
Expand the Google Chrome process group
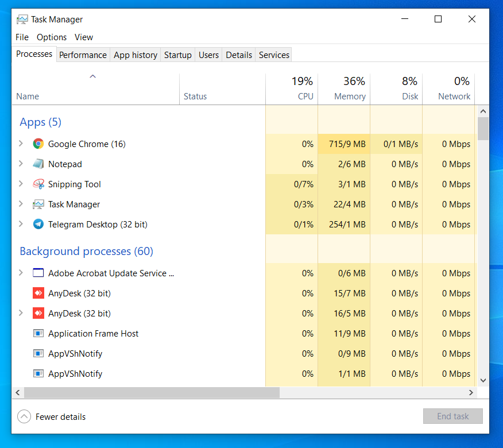(21, 144)
